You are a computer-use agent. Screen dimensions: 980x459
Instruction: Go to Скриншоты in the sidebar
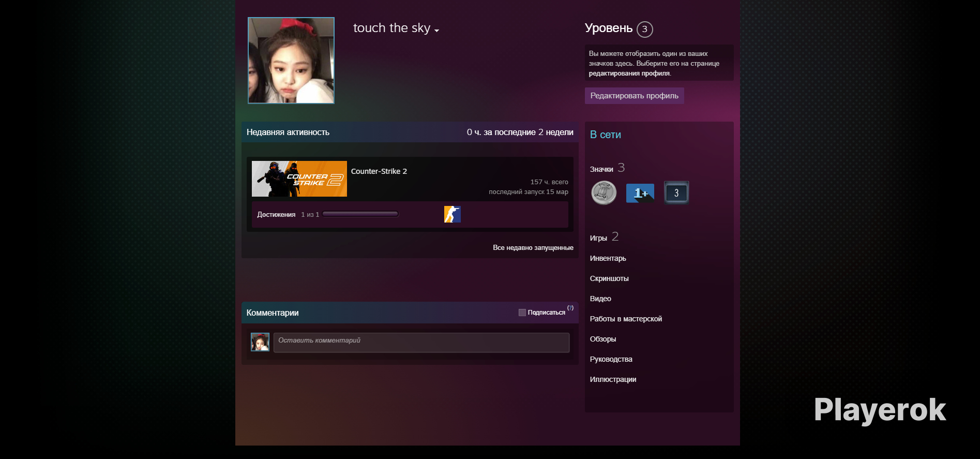point(609,278)
